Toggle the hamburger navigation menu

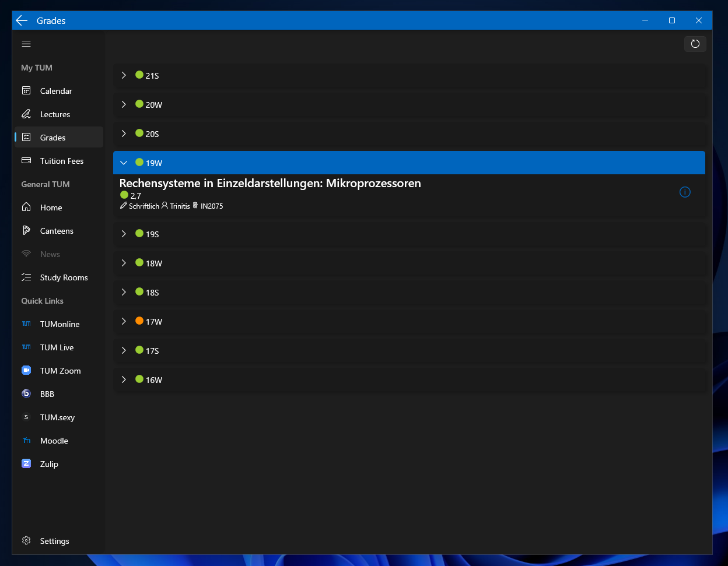26,44
